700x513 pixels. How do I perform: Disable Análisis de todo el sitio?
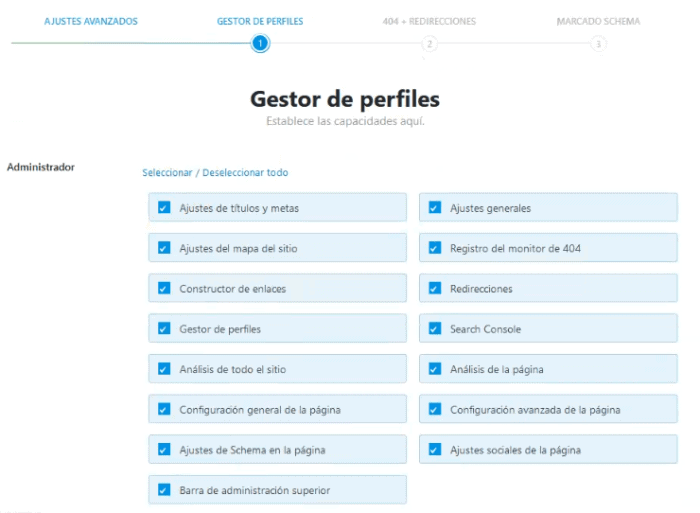pos(164,369)
